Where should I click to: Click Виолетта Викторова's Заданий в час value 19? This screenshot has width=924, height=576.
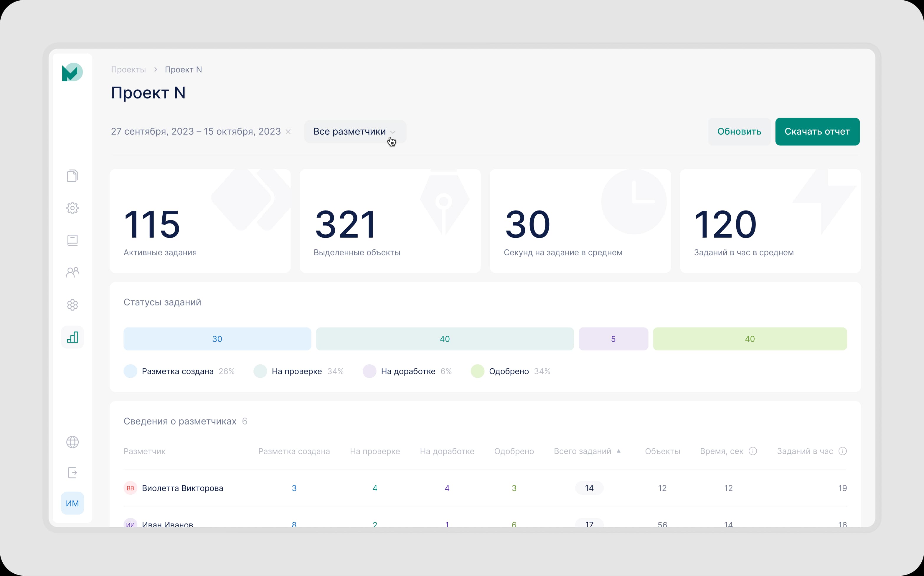(x=842, y=488)
